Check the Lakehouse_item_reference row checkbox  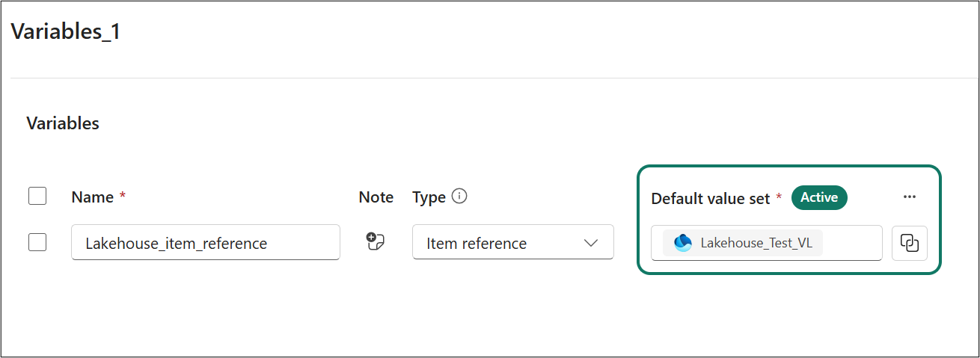coord(37,242)
